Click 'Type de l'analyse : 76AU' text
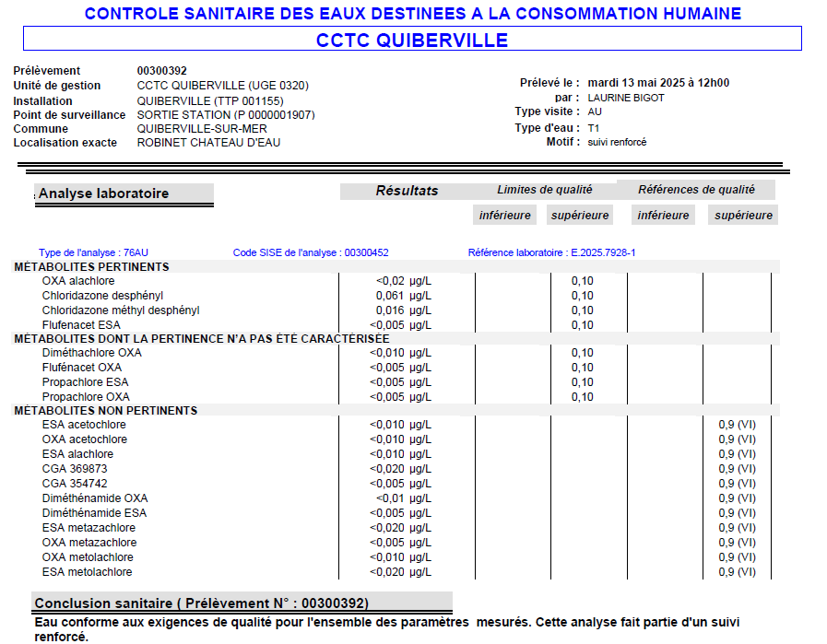 click(x=93, y=252)
